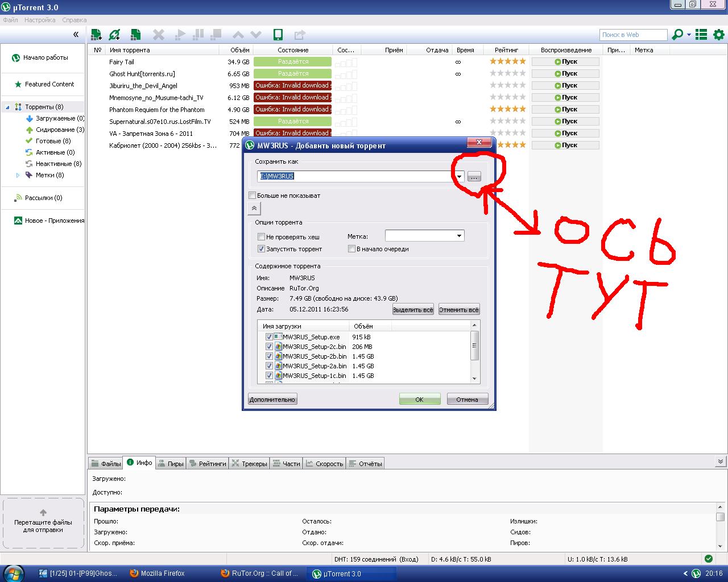This screenshot has height=582, width=728.
Task: Click the 'Сохранить как' path input field
Action: [x=355, y=177]
